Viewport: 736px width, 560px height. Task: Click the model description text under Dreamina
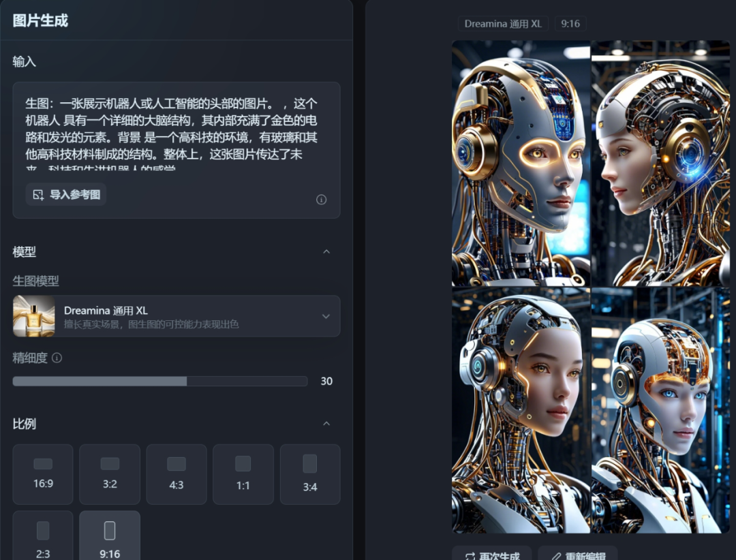(x=151, y=324)
